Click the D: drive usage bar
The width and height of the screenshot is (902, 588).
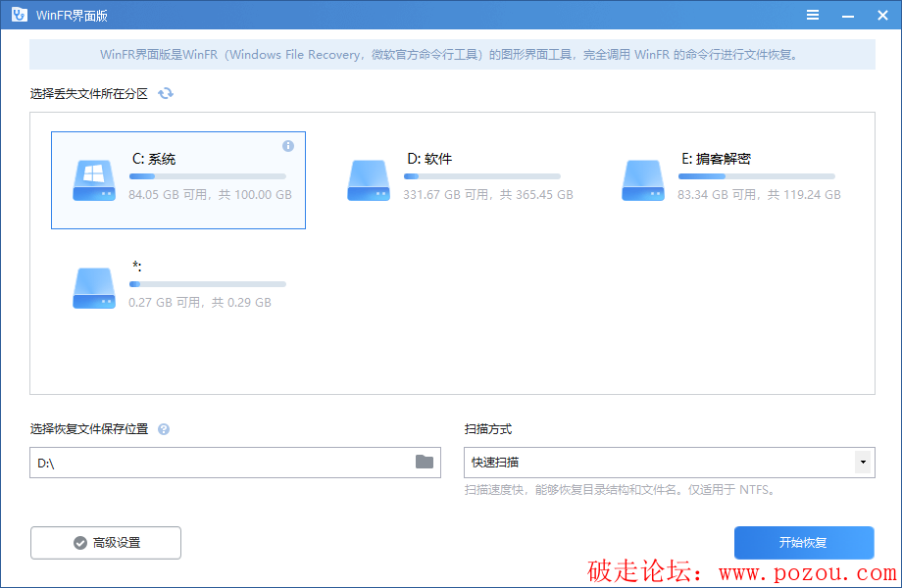tap(481, 176)
